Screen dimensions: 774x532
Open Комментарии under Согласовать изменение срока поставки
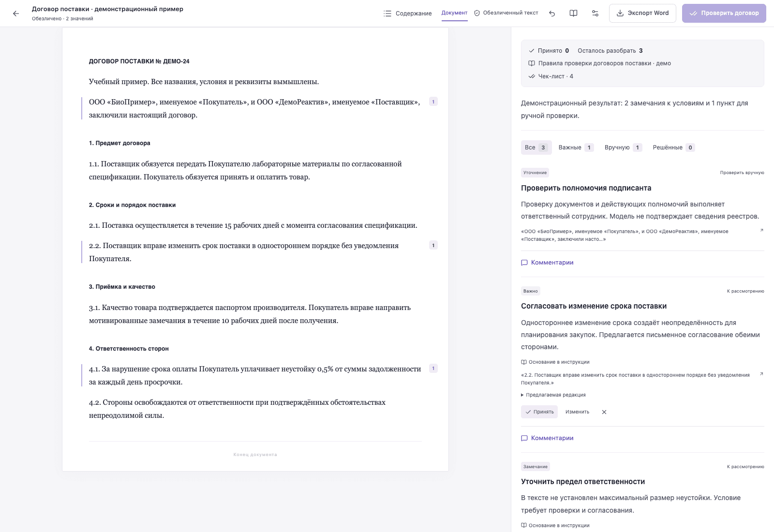pyautogui.click(x=547, y=438)
